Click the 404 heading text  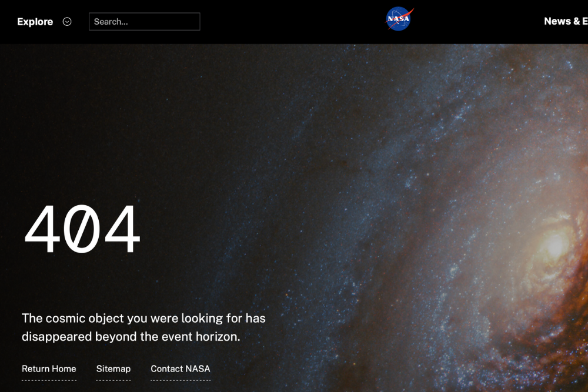click(x=82, y=229)
